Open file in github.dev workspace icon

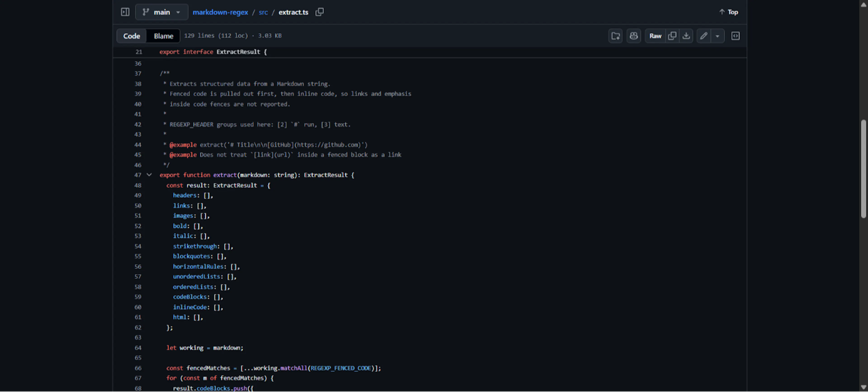[x=615, y=36]
